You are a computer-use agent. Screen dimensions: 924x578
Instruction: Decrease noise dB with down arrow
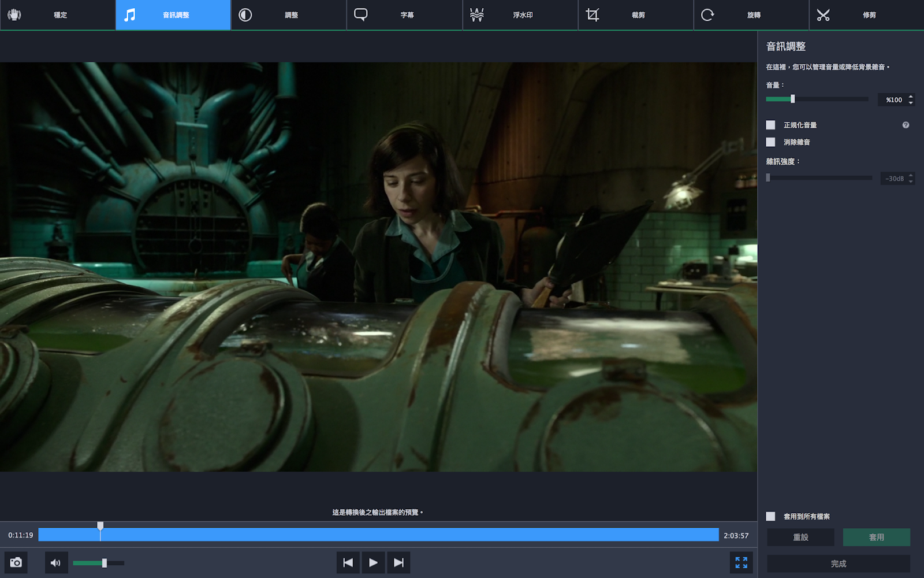pyautogui.click(x=911, y=181)
